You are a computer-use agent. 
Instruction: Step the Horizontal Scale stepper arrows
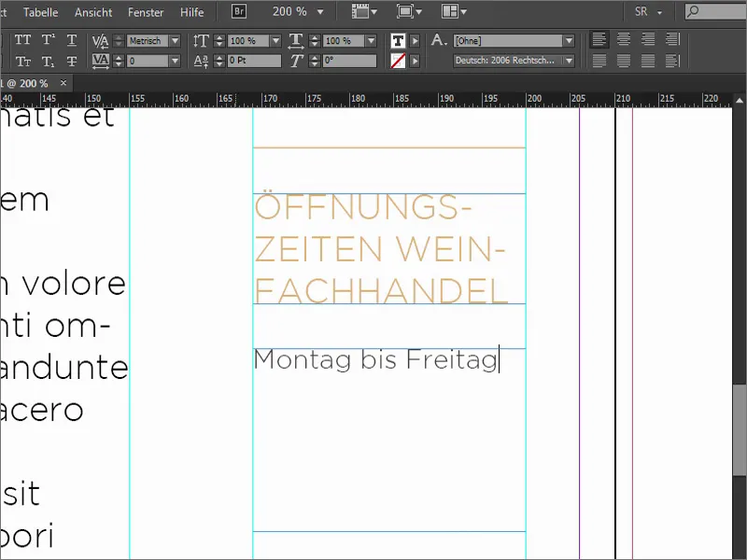point(315,41)
